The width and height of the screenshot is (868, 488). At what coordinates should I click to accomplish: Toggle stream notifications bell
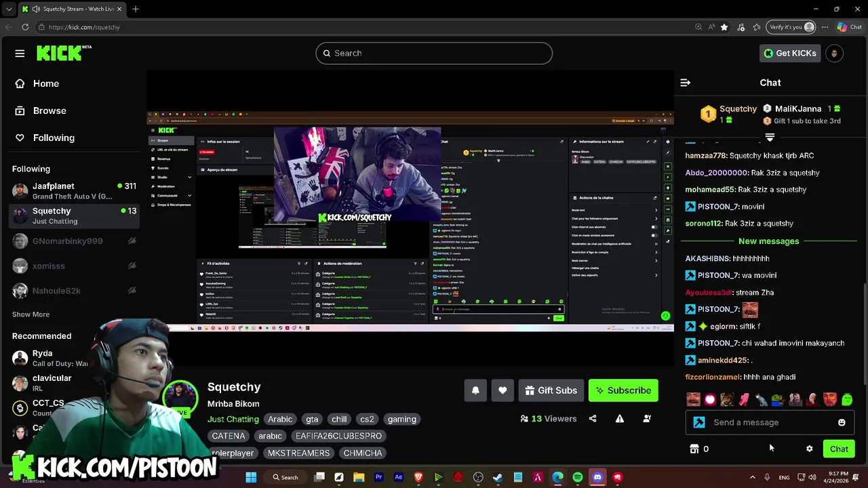(475, 390)
